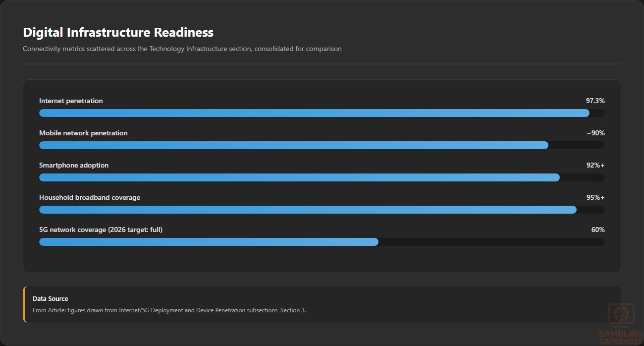
Task: Click the Internet penetration label
Action: (71, 101)
